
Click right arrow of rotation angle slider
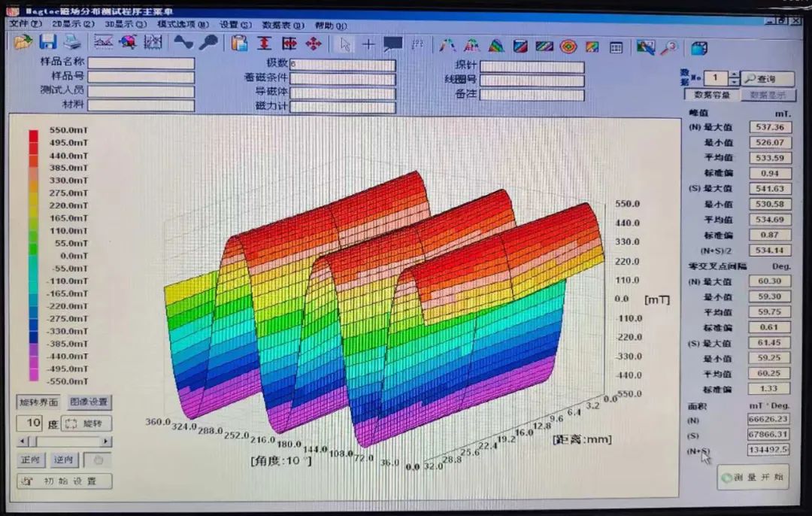tap(107, 442)
